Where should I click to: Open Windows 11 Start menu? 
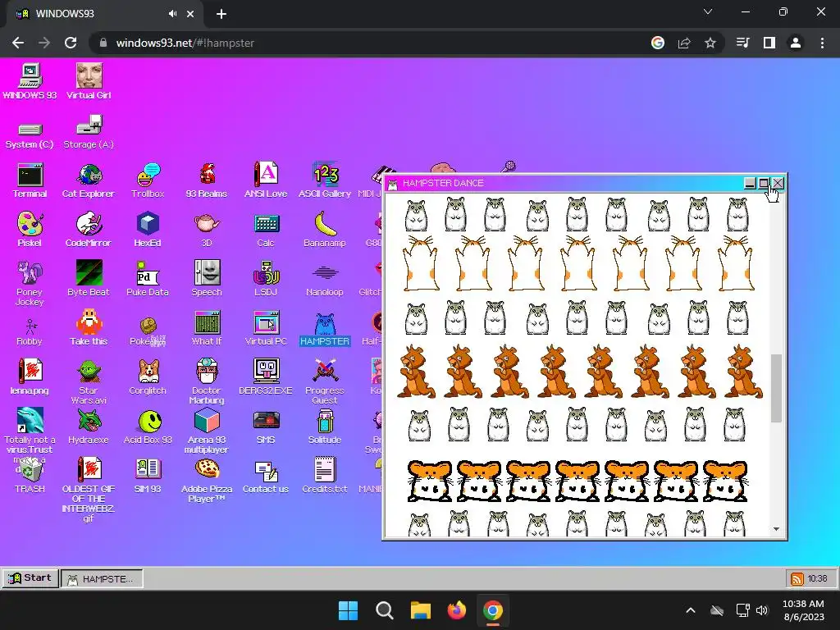point(348,610)
